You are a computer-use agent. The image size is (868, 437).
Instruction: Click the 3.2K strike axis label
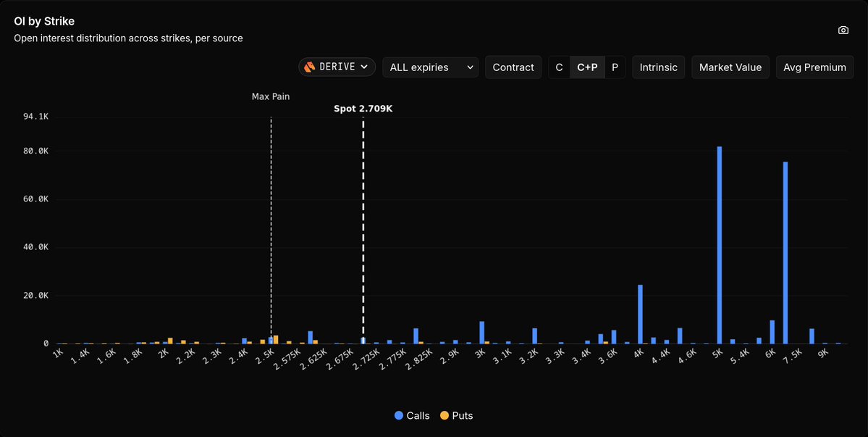click(530, 355)
